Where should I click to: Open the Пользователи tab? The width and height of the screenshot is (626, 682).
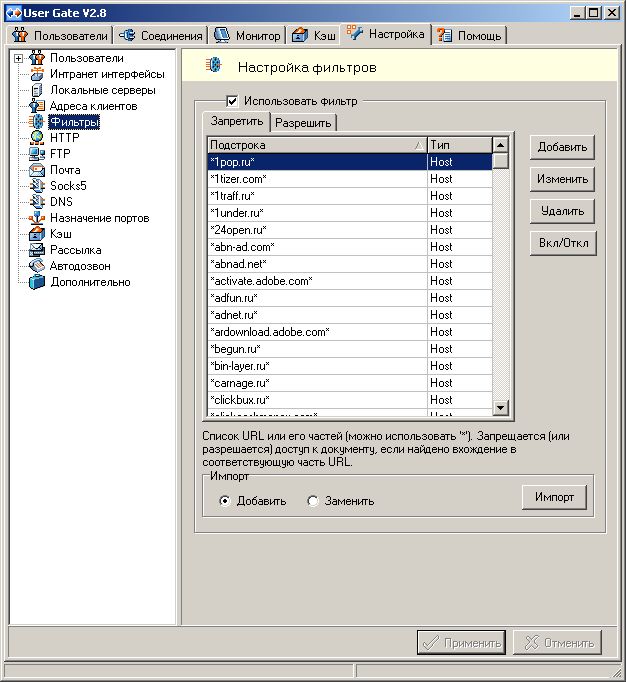pyautogui.click(x=60, y=35)
